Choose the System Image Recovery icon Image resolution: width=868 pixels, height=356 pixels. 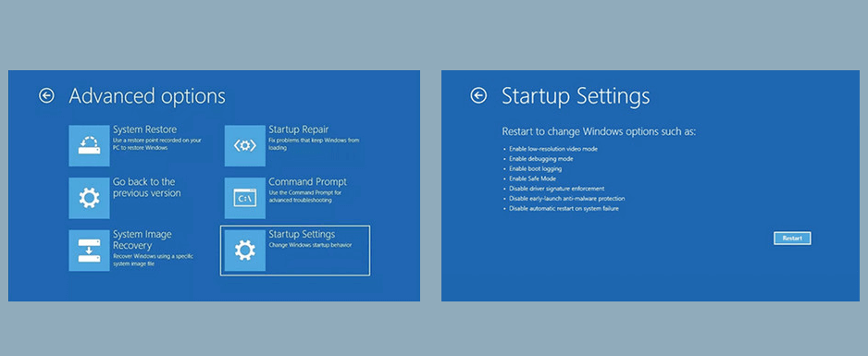(89, 251)
